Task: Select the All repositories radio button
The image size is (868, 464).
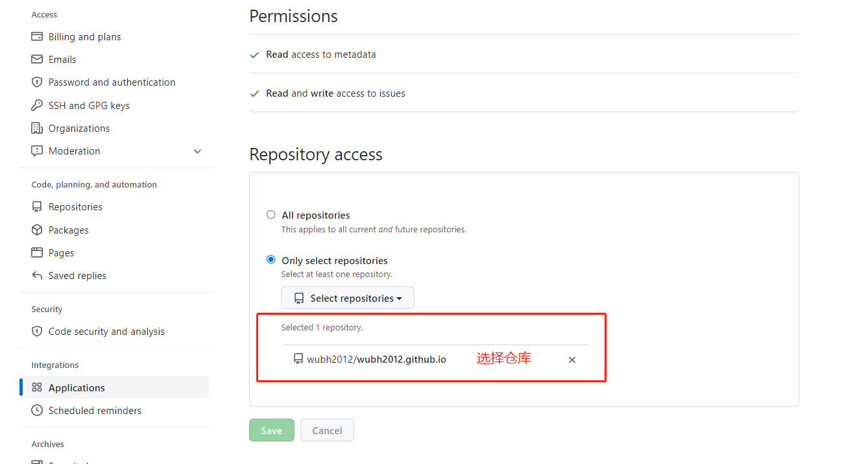Action: pyautogui.click(x=271, y=215)
